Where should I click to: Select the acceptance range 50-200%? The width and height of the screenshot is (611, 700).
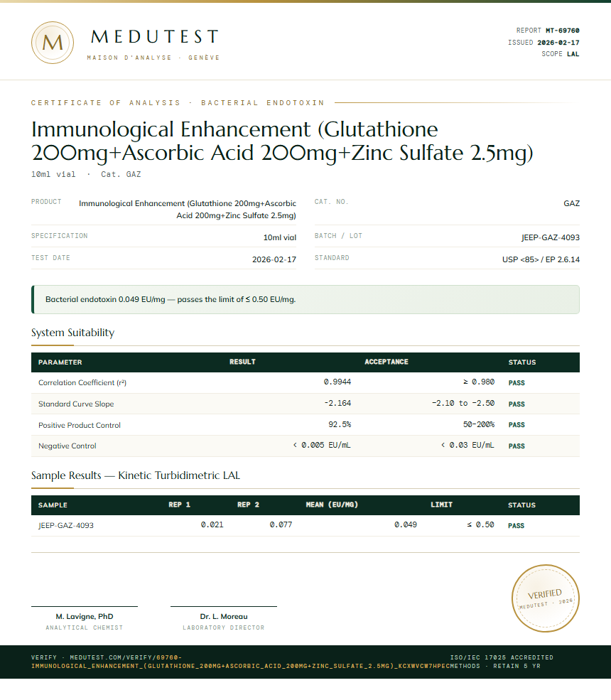479,424
